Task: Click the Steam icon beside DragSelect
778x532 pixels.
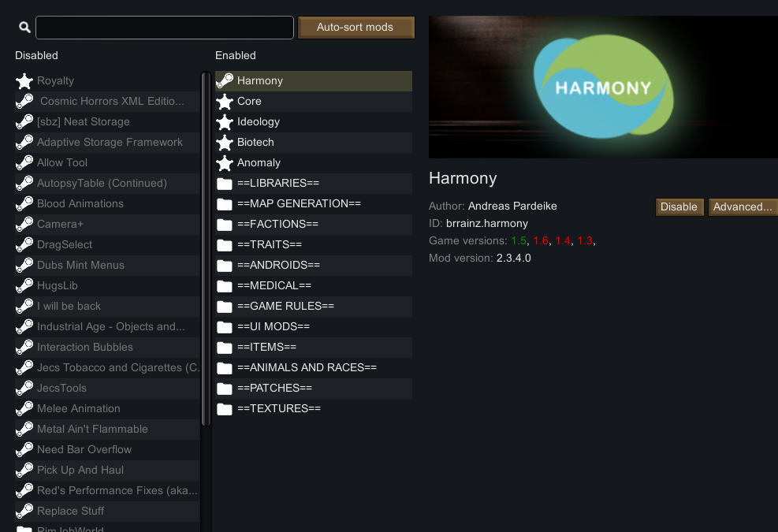Action: pyautogui.click(x=24, y=245)
